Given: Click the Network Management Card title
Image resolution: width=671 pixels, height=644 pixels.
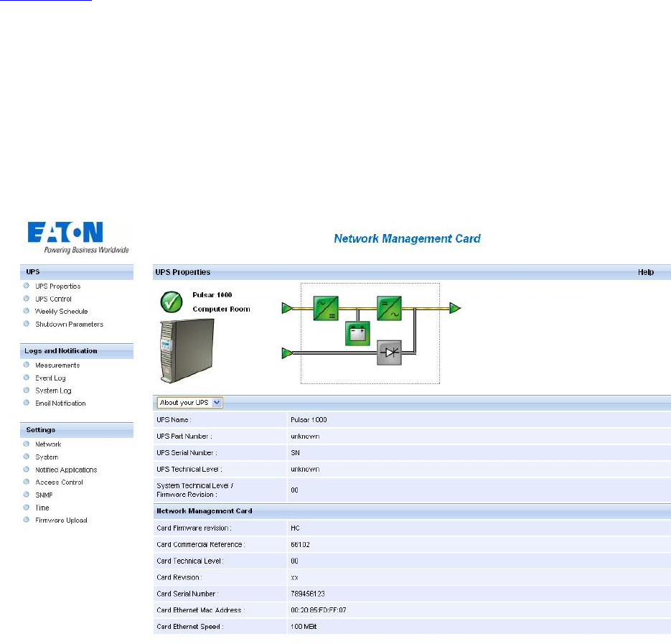Looking at the screenshot, I should 407,238.
